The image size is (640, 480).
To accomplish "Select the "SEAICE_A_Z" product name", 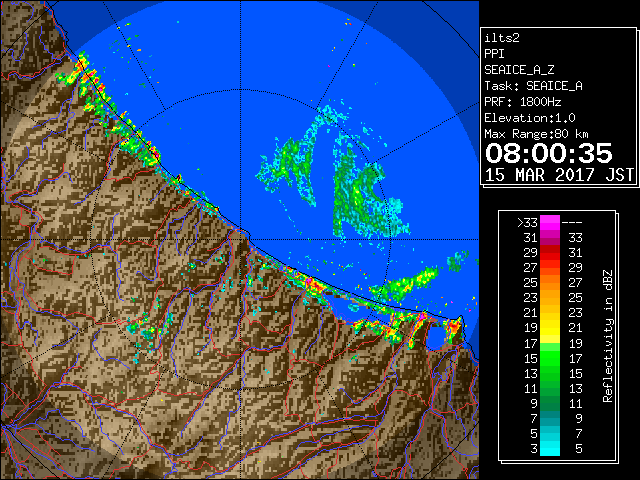I will tap(519, 70).
